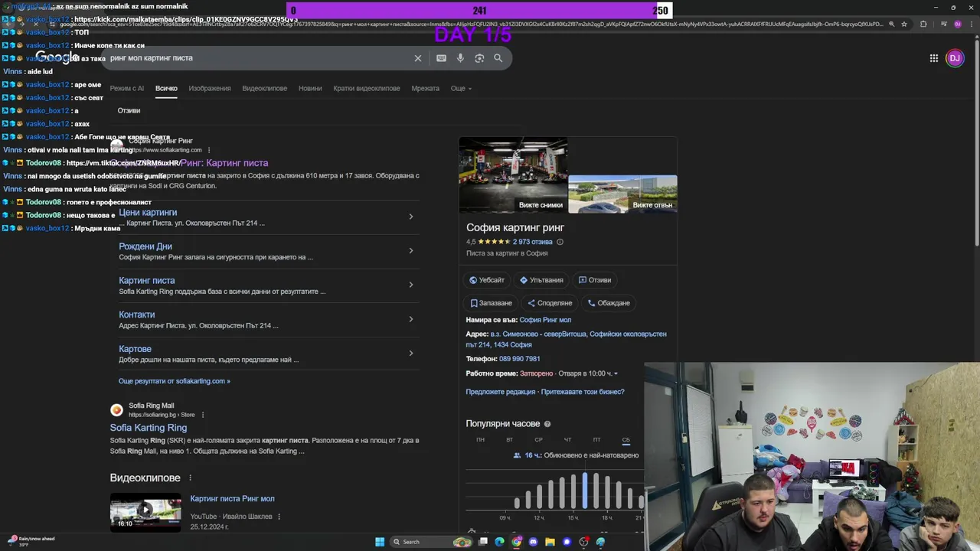Expand the Картове sitelink

(411, 353)
